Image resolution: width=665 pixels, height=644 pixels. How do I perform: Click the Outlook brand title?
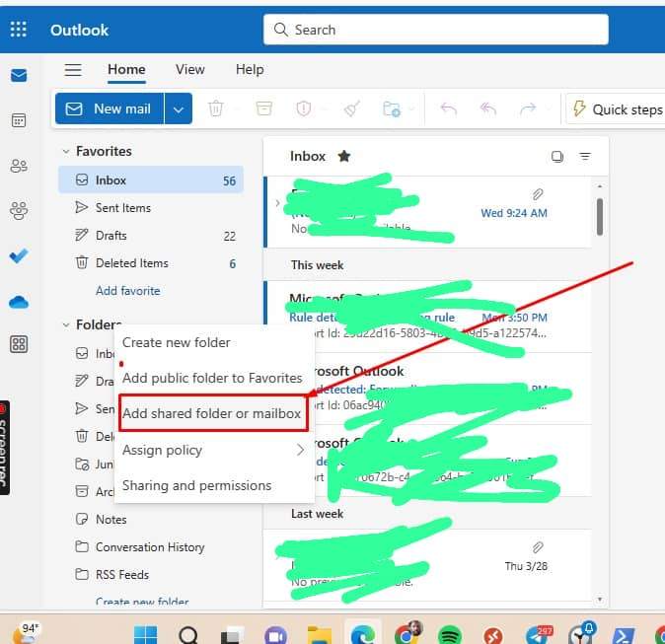click(x=79, y=30)
